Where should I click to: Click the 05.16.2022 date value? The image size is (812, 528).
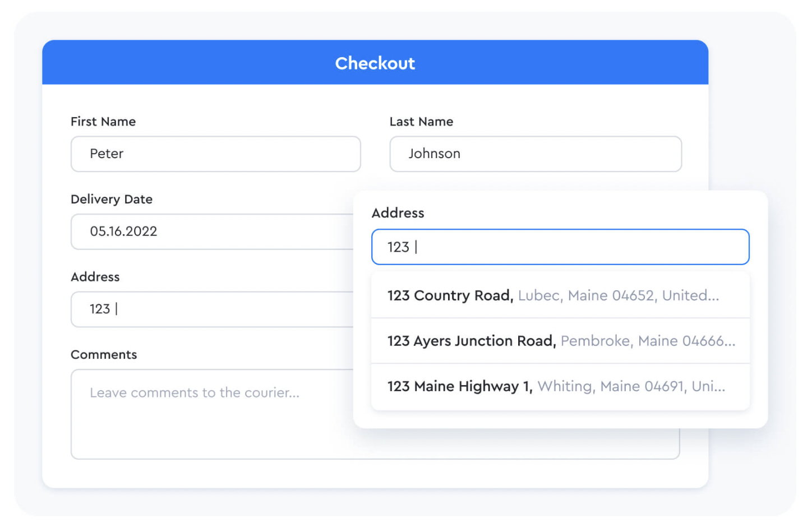pyautogui.click(x=123, y=231)
